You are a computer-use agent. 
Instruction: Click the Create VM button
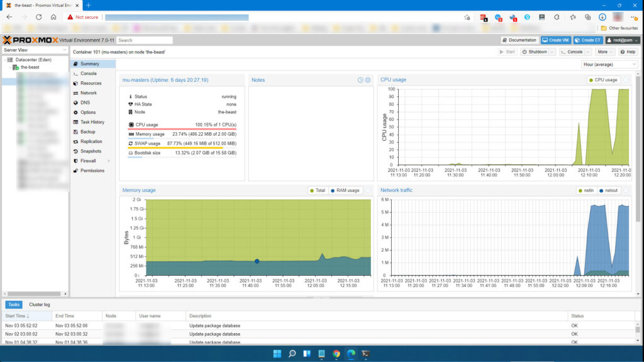(x=555, y=40)
